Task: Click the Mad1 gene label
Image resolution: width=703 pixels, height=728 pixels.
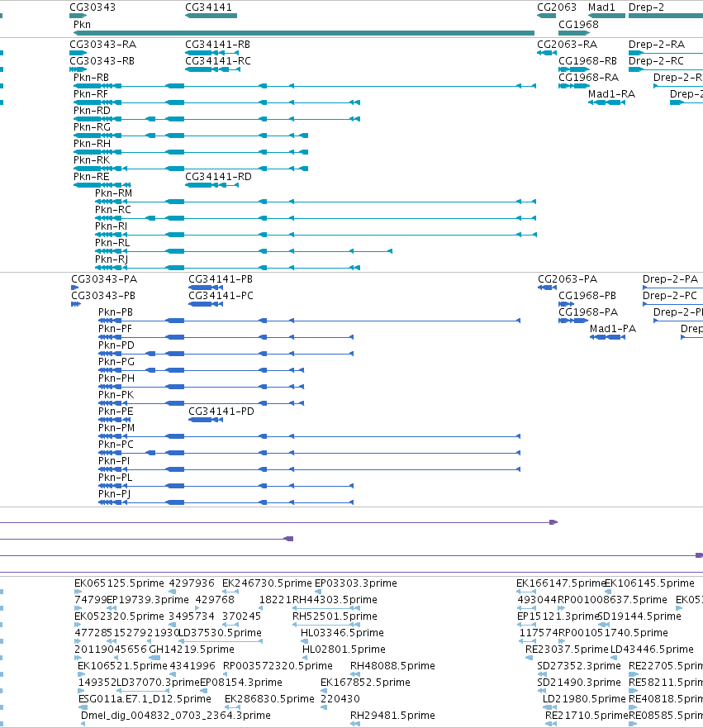Action: 601,7
